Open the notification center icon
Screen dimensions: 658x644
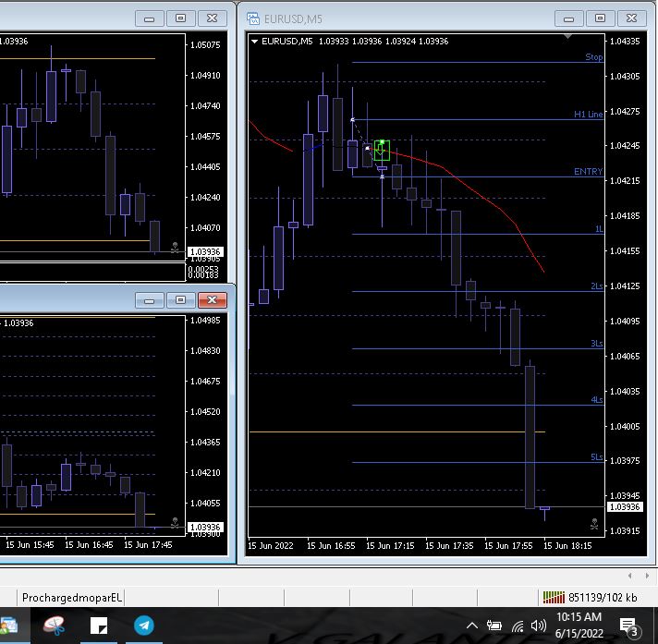[630, 626]
